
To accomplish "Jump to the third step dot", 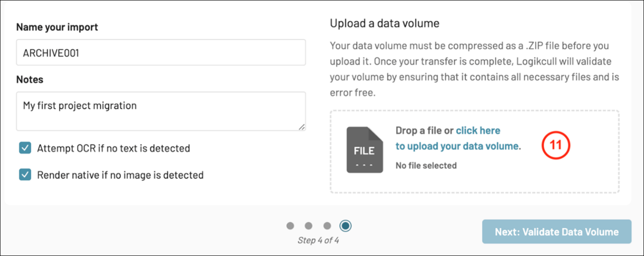I will pyautogui.click(x=327, y=225).
